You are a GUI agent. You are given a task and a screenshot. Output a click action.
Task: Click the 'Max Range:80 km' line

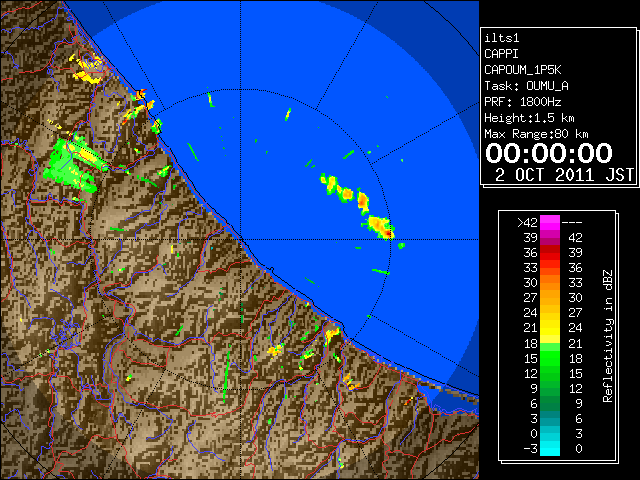(536, 134)
